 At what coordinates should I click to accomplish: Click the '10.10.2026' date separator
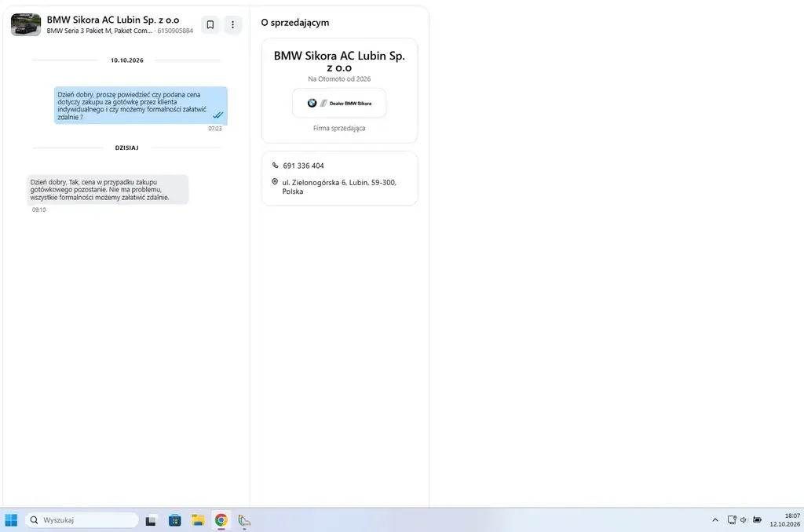pos(127,60)
